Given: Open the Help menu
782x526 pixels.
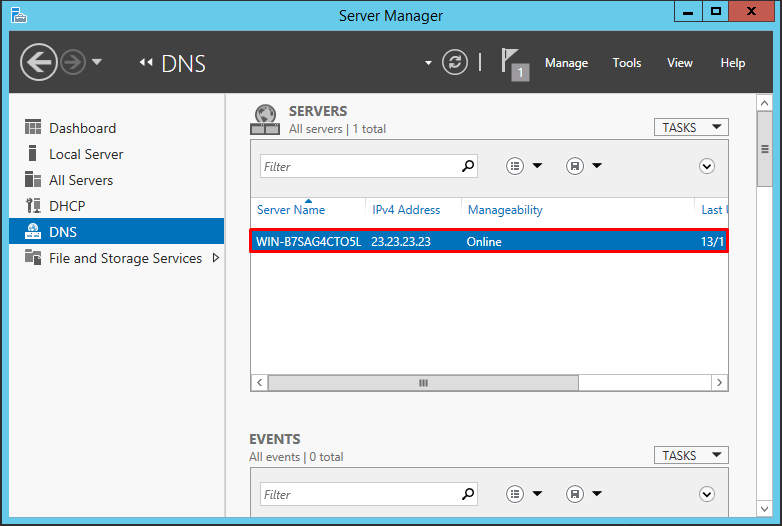Looking at the screenshot, I should pyautogui.click(x=733, y=63).
